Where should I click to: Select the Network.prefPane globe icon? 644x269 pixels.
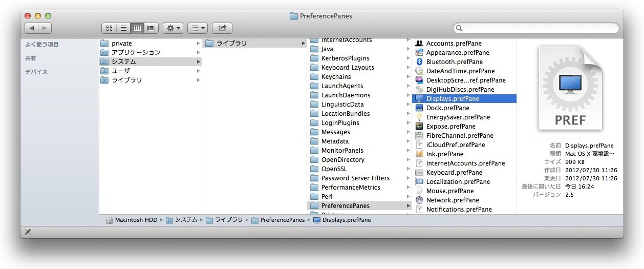[419, 200]
